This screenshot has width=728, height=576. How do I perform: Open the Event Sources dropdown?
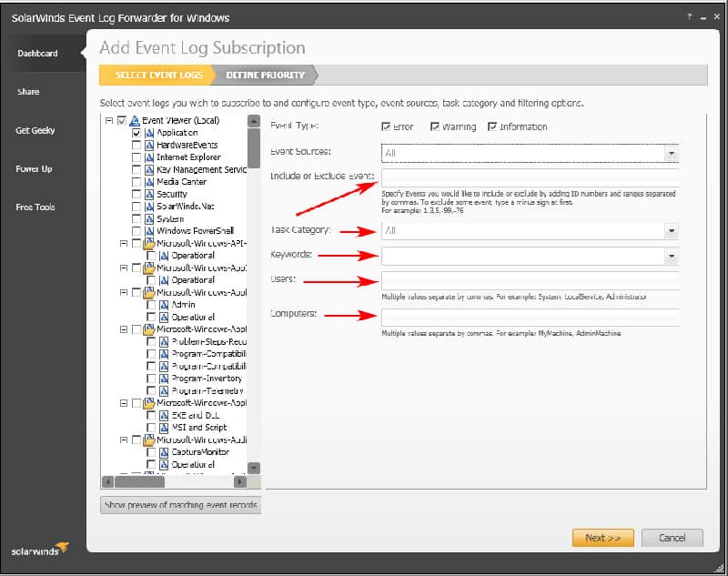click(672, 153)
